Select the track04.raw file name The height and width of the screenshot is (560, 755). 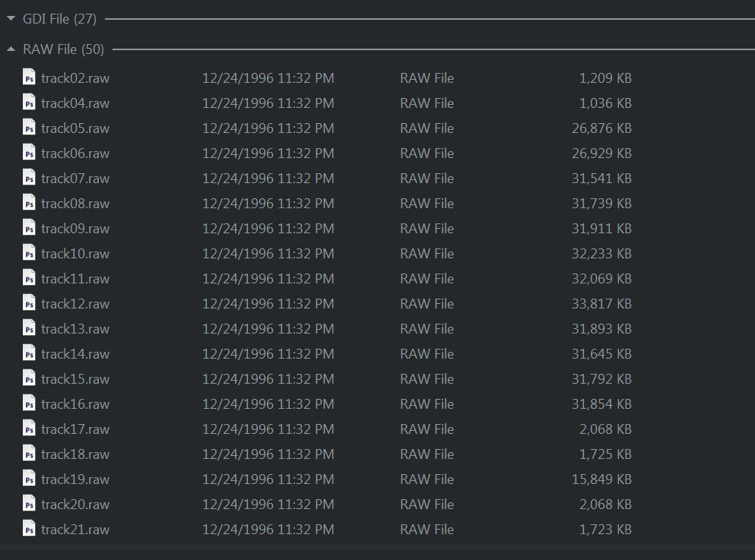[75, 103]
